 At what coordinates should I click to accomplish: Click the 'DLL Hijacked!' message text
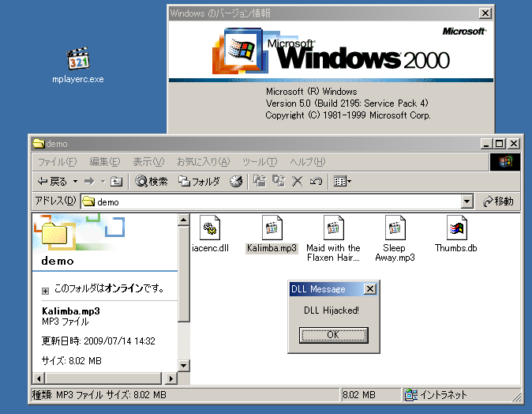pos(332,310)
